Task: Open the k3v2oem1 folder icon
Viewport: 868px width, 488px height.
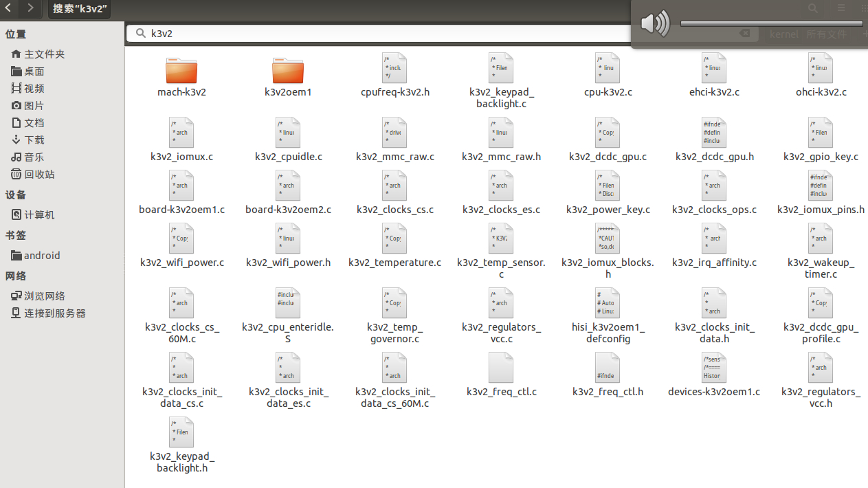Action: (x=288, y=70)
